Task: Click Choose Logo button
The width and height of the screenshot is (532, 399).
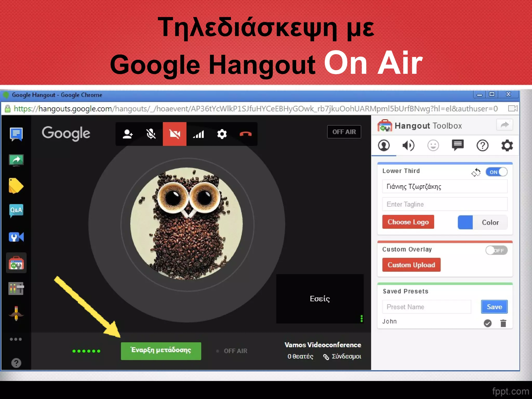Action: tap(408, 222)
